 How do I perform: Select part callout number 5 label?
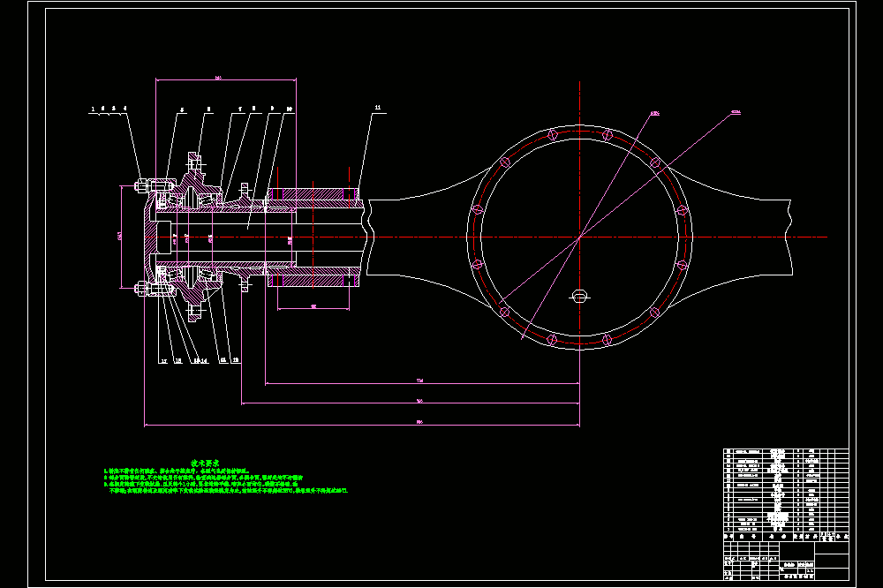(x=182, y=109)
